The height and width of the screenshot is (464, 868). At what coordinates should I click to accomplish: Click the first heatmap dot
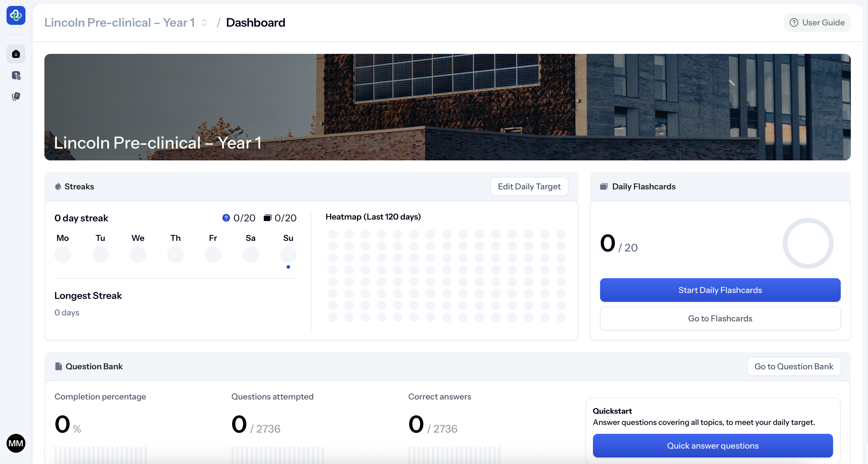332,234
